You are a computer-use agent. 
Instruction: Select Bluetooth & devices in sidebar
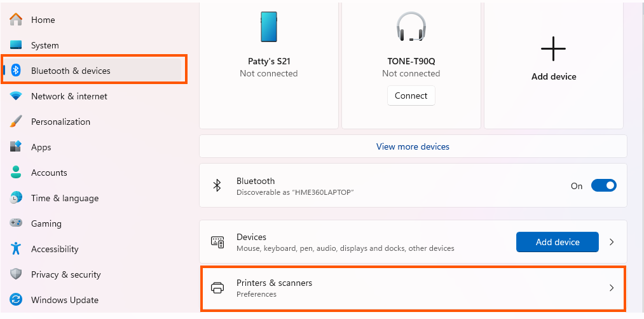point(71,71)
